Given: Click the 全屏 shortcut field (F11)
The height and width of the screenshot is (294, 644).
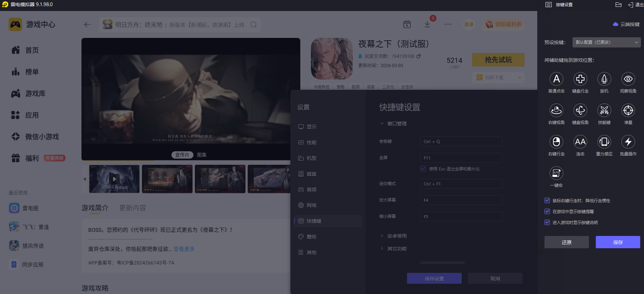Looking at the screenshot, I should 461,158.
